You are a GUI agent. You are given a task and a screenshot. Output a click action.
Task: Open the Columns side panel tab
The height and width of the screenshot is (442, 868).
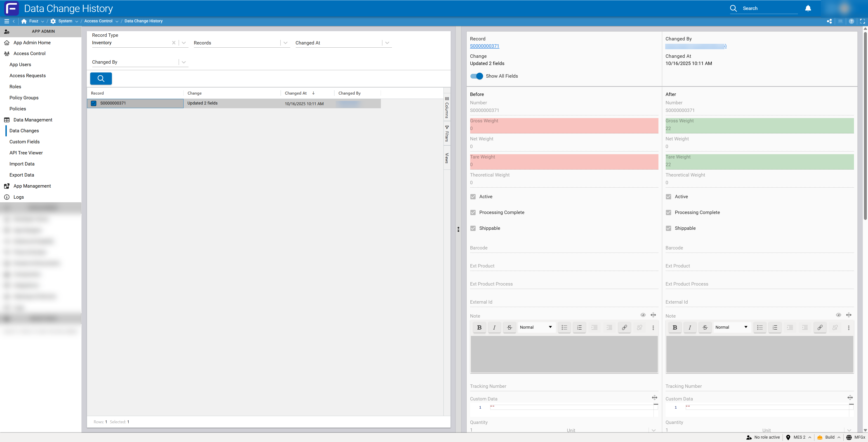pyautogui.click(x=447, y=108)
